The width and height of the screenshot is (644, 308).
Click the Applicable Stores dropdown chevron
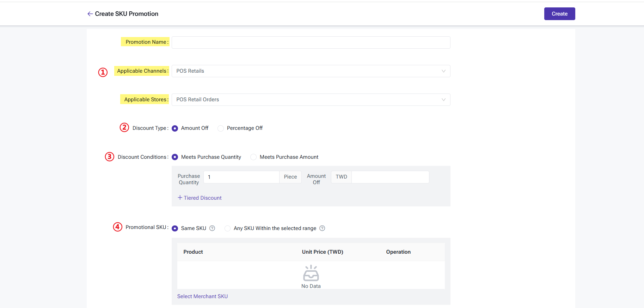point(443,99)
